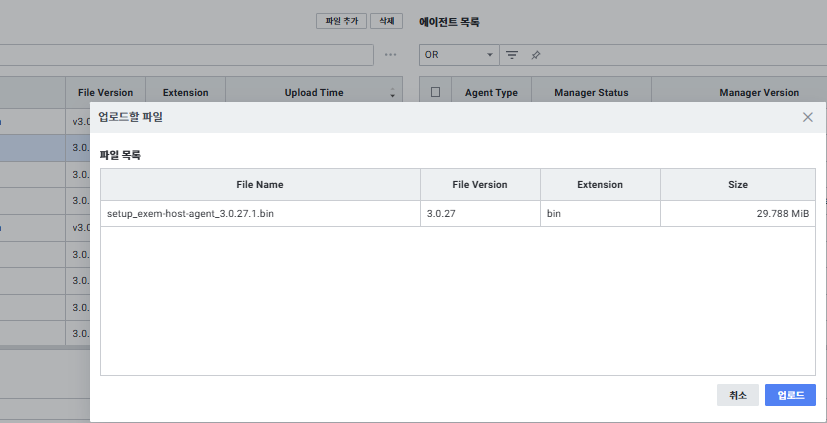The image size is (827, 423).
Task: Click the dialog's File Version column header
Action: [480, 184]
